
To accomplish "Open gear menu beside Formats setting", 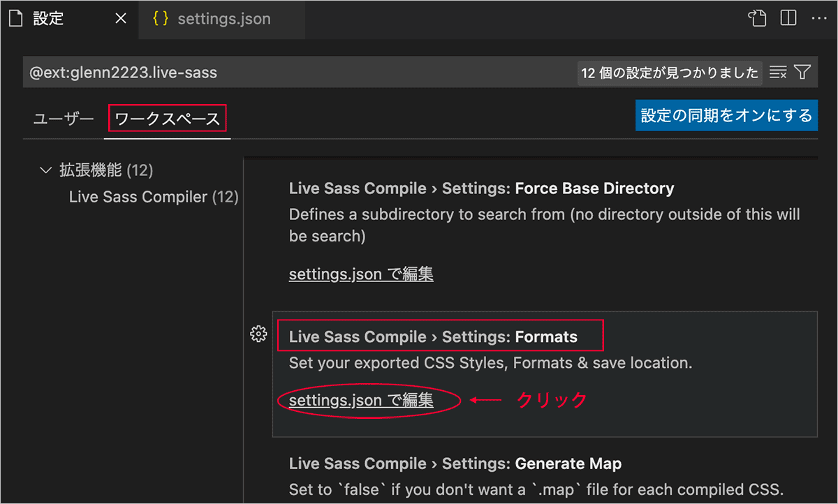I will point(258,335).
